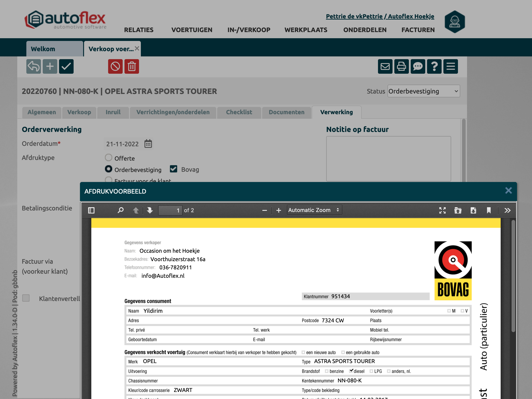
Task: Open the chat speech bubble icon
Action: tap(418, 66)
